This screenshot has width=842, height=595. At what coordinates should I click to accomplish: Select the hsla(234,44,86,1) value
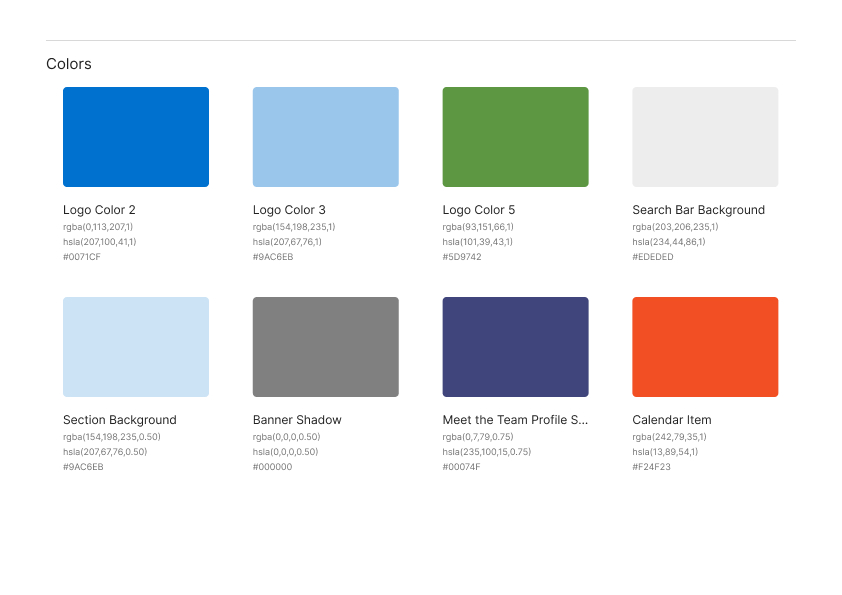669,242
